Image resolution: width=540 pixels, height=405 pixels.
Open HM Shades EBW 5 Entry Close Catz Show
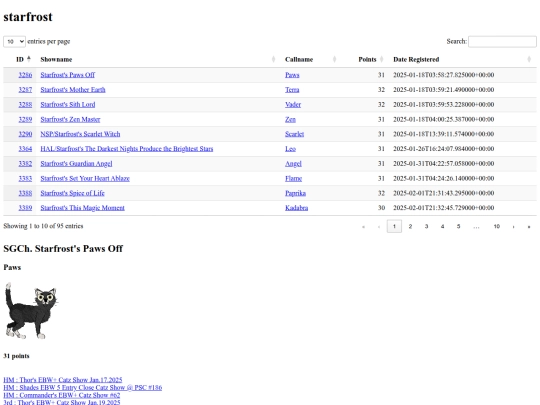pyautogui.click(x=83, y=387)
